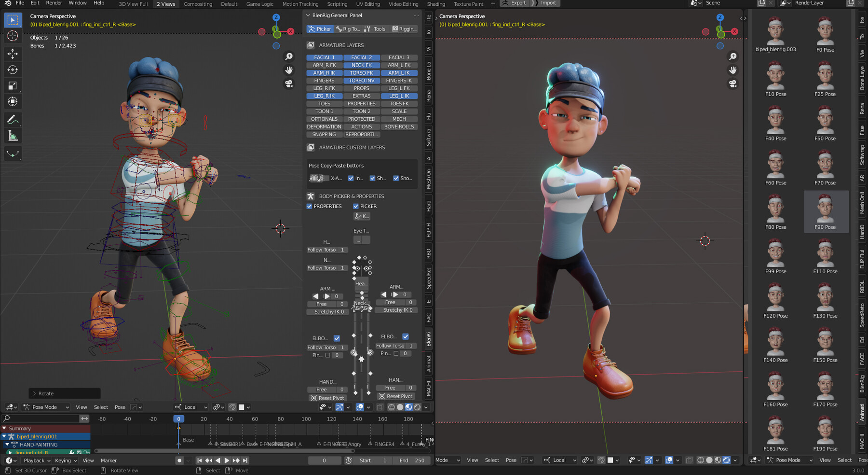Open the Local transform orientation dropdown

[191, 407]
